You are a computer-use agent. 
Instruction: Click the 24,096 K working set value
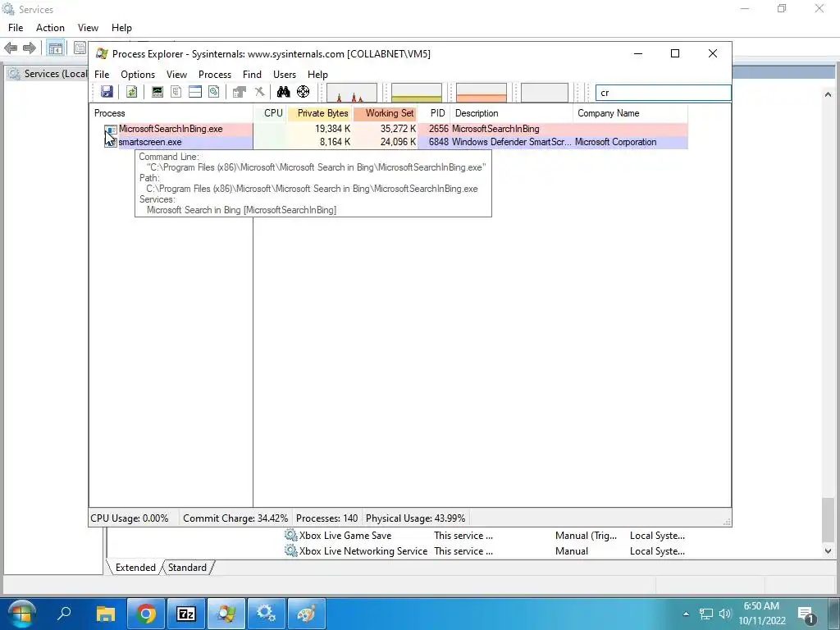tap(398, 142)
